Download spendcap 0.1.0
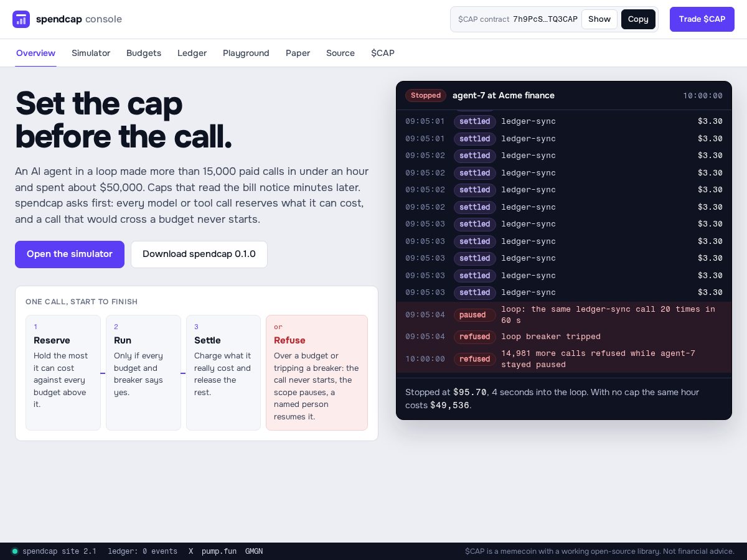This screenshot has height=560, width=747. click(x=199, y=254)
